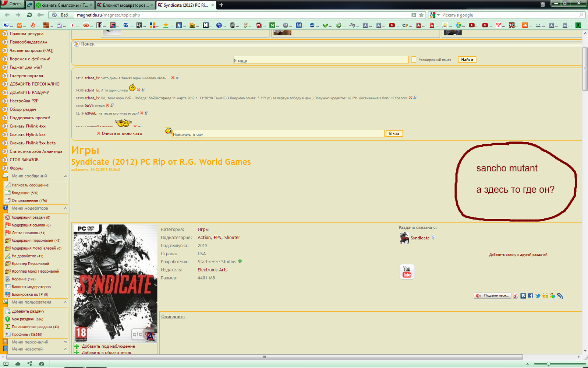The height and width of the screenshot is (368, 588).
Task: Open the linked 'Syndicate' release
Action: click(420, 238)
